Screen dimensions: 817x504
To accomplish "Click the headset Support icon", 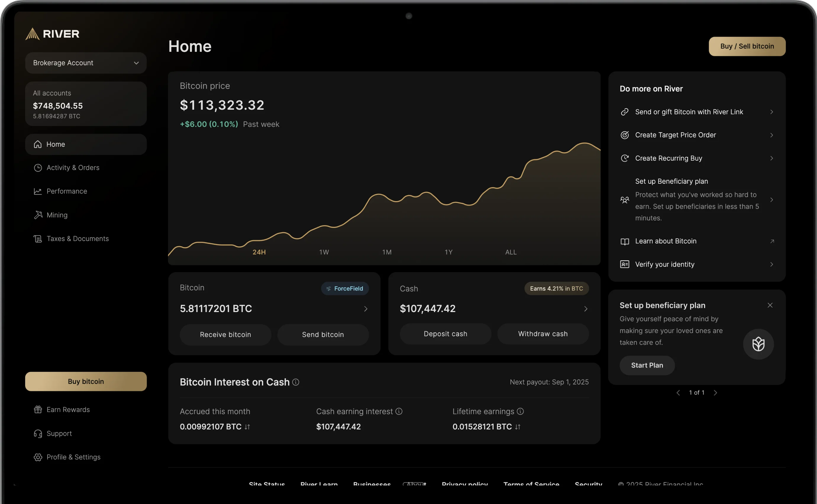I will coord(38,433).
